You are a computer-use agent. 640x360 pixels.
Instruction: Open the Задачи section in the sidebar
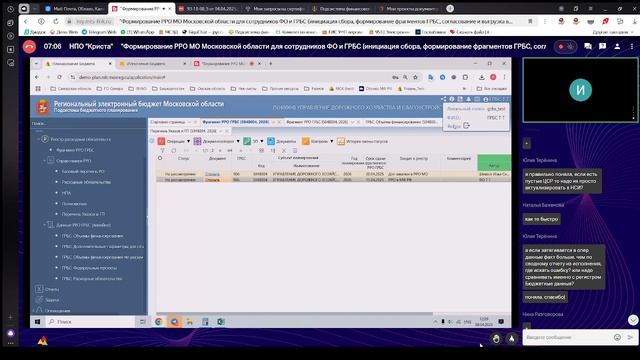(x=48, y=300)
